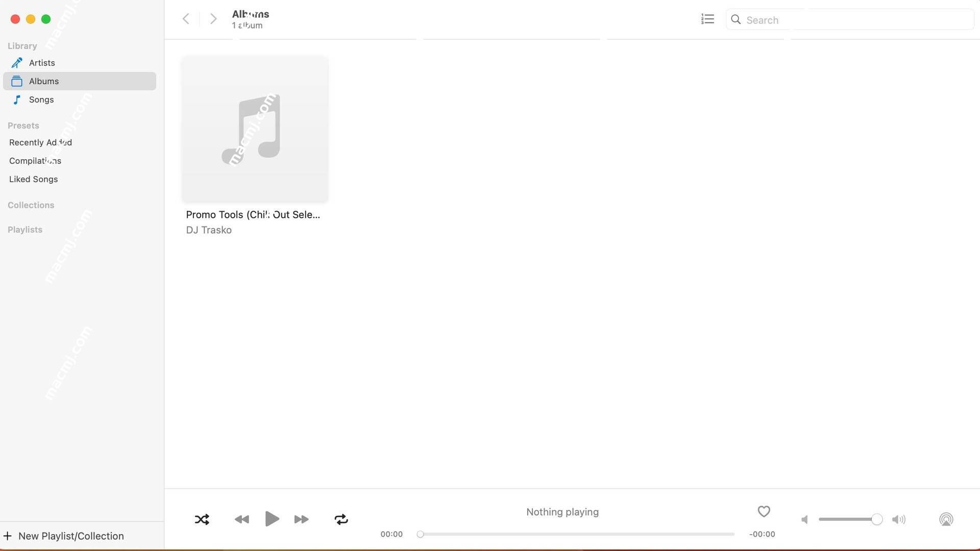Toggle shuffle playback
980x551 pixels.
202,519
